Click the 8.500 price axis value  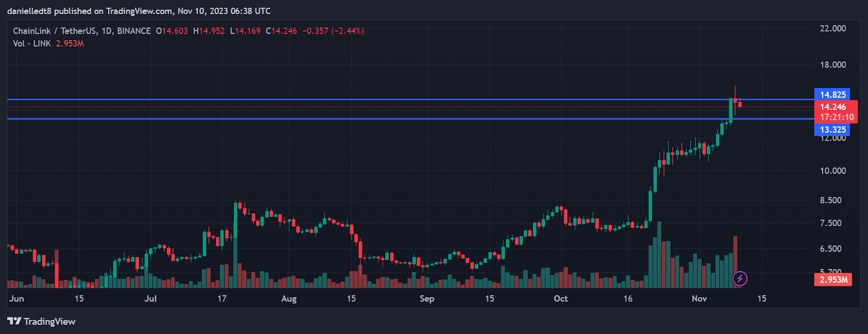tap(831, 200)
